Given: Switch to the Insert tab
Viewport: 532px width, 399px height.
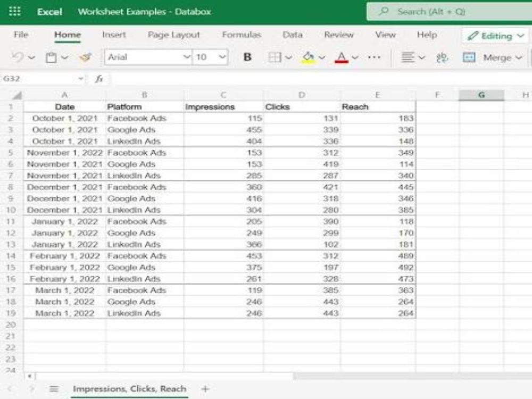Looking at the screenshot, I should tap(114, 35).
